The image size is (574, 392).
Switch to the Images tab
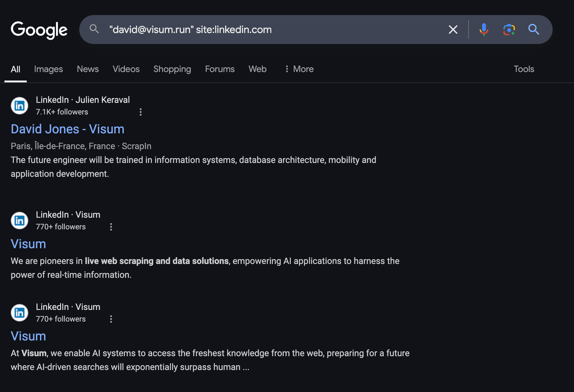pos(49,69)
